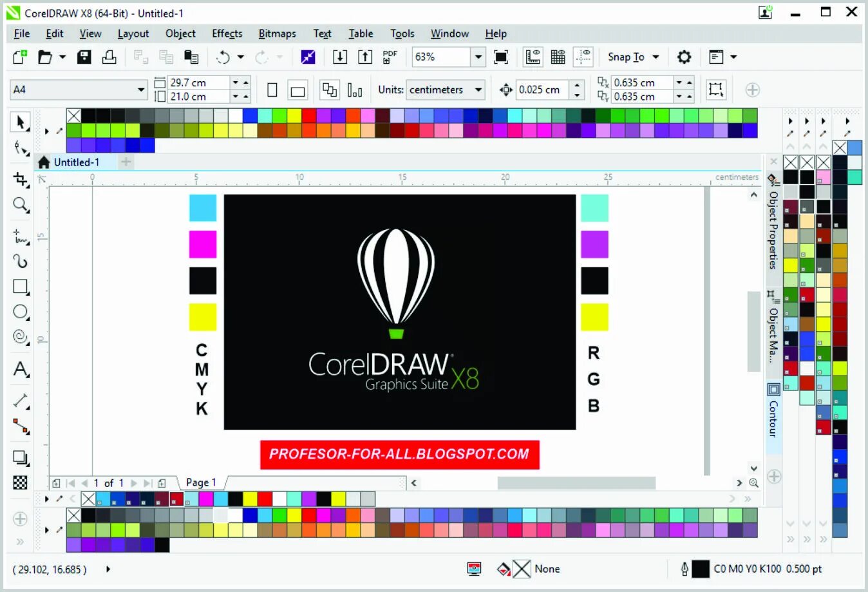Switch page to Landscape orientation

(297, 91)
